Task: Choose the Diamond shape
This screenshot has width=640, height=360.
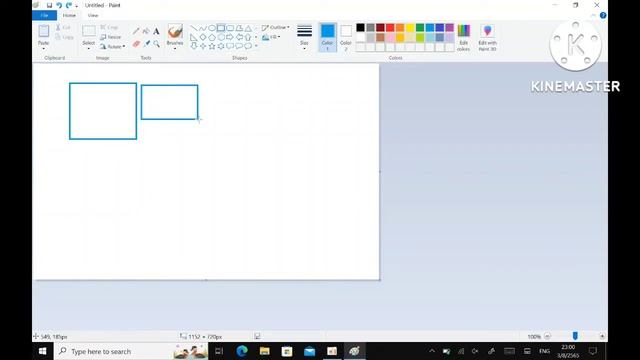Action: [x=203, y=37]
